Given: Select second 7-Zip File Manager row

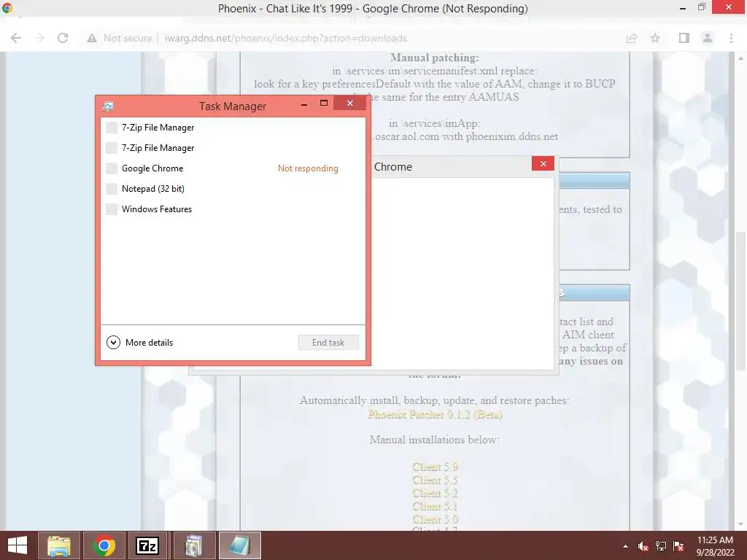Looking at the screenshot, I should coord(233,147).
